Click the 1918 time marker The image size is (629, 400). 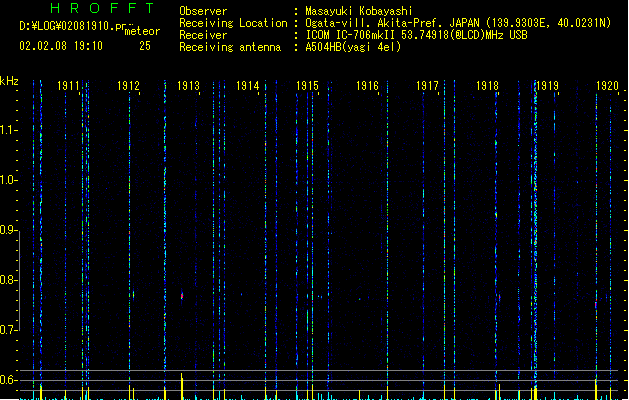point(487,86)
